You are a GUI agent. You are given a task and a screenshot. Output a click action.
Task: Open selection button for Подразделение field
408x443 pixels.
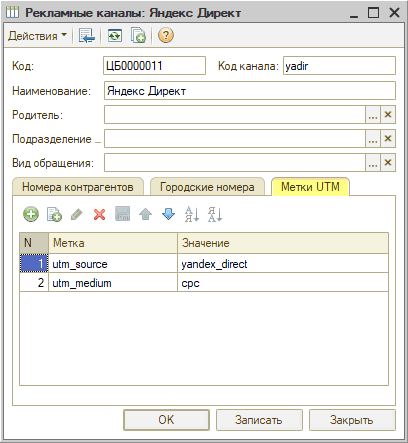pyautogui.click(x=373, y=139)
